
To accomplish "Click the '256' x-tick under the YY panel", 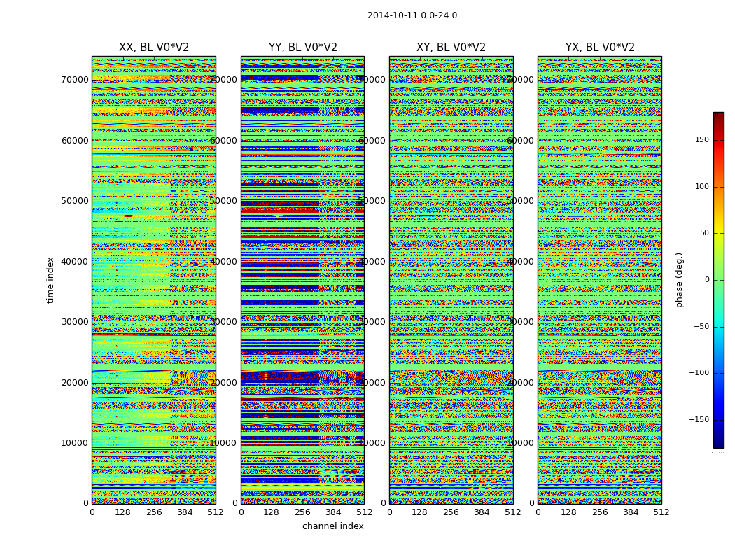I will pyautogui.click(x=302, y=512).
